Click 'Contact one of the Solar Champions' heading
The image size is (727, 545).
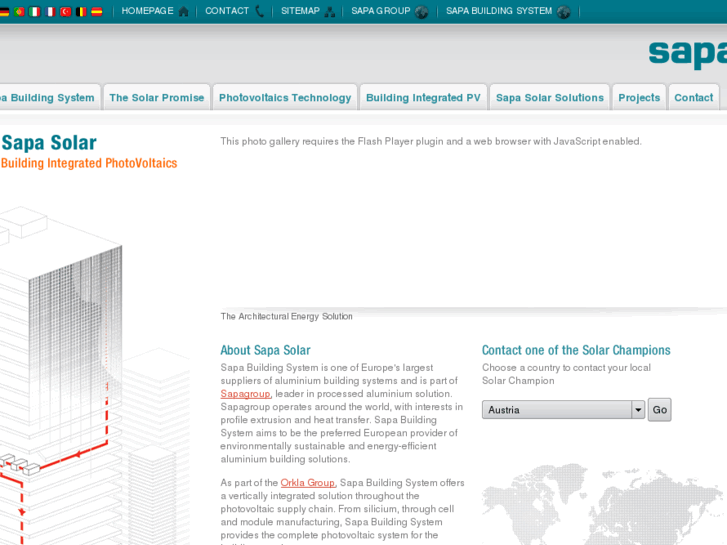tap(576, 350)
